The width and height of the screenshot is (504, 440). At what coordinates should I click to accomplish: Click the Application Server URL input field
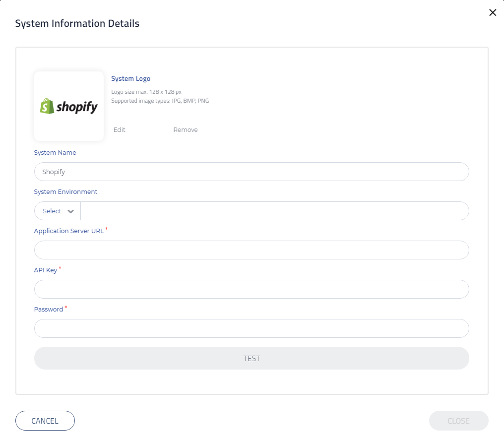click(x=252, y=250)
